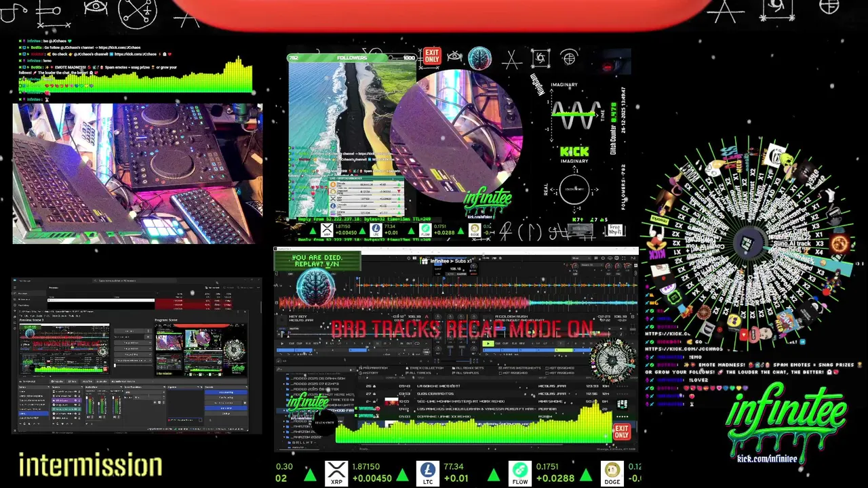Select the 'Ojos Cerraditos' track row

(497, 394)
